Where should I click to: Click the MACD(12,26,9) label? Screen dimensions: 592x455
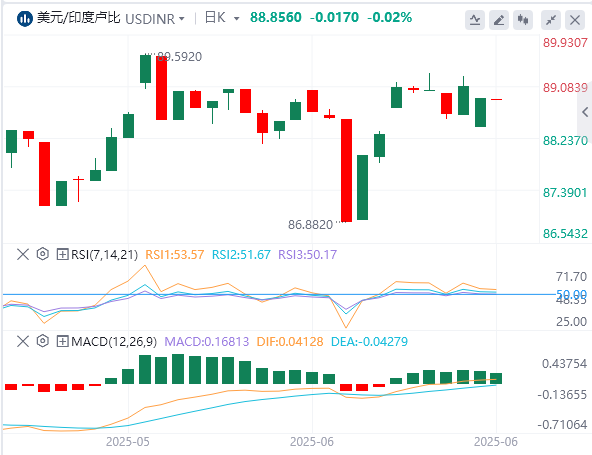(x=114, y=342)
